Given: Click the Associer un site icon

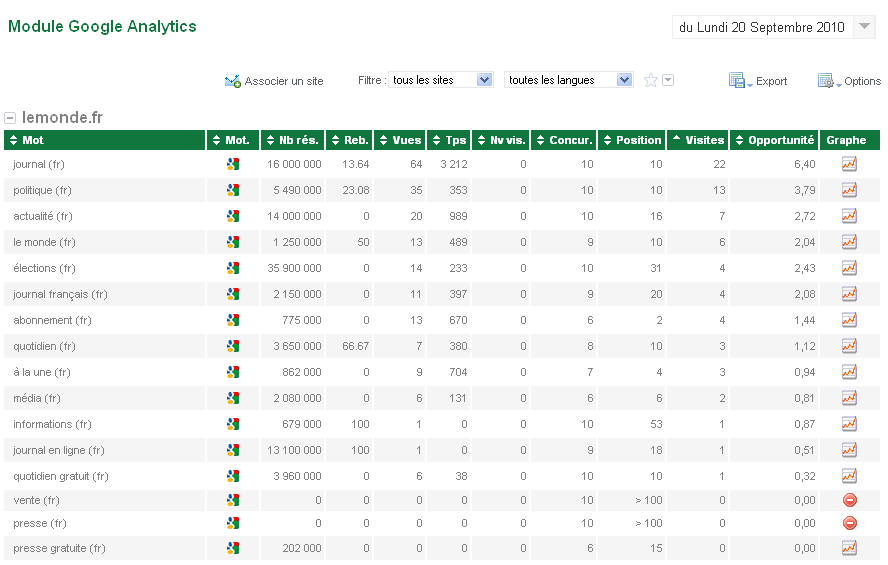Looking at the screenshot, I should [233, 81].
